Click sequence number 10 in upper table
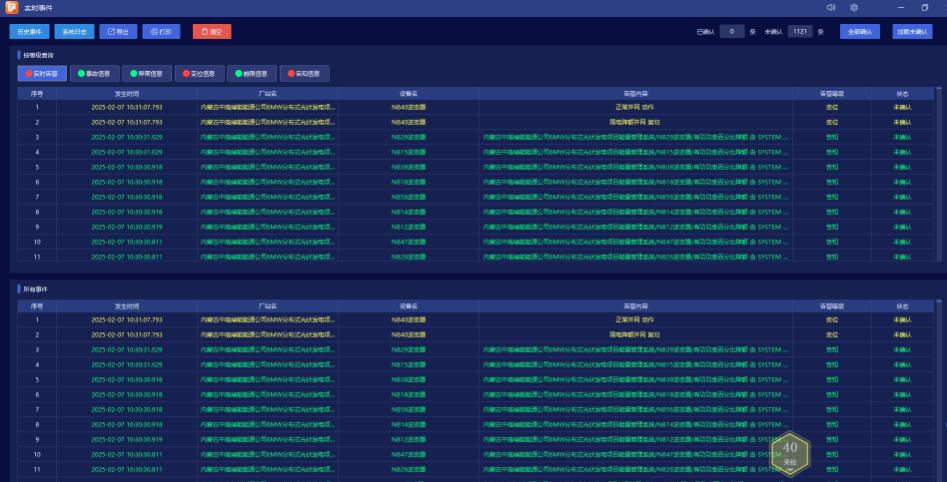 point(37,242)
